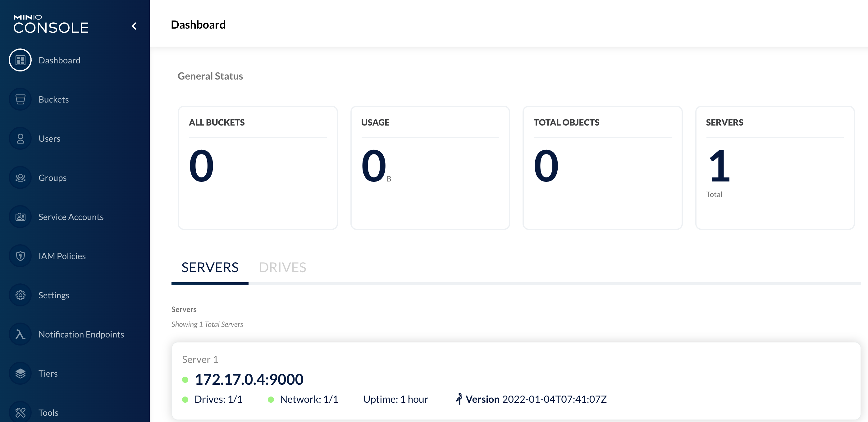This screenshot has width=868, height=422.
Task: Click the SERVERS card title
Action: tap(724, 122)
